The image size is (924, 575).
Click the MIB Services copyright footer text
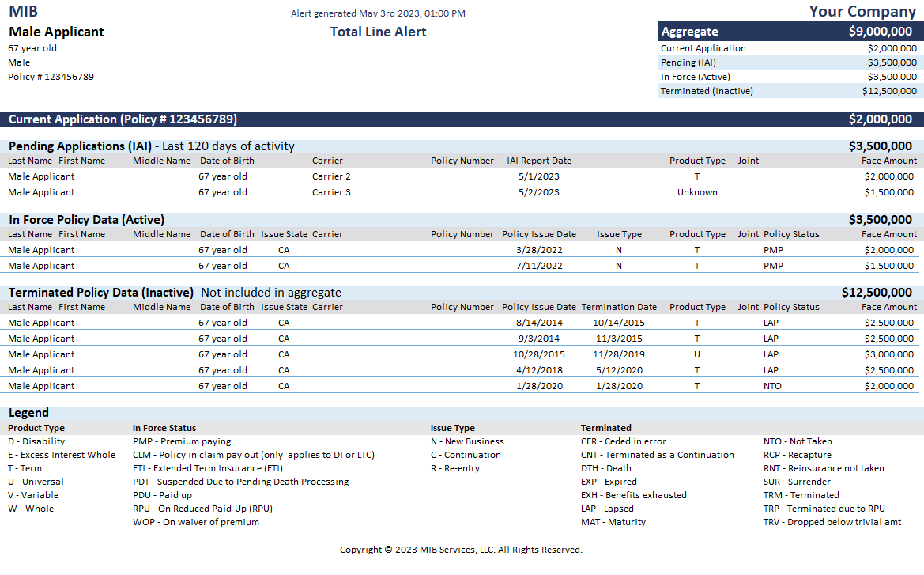(x=461, y=550)
